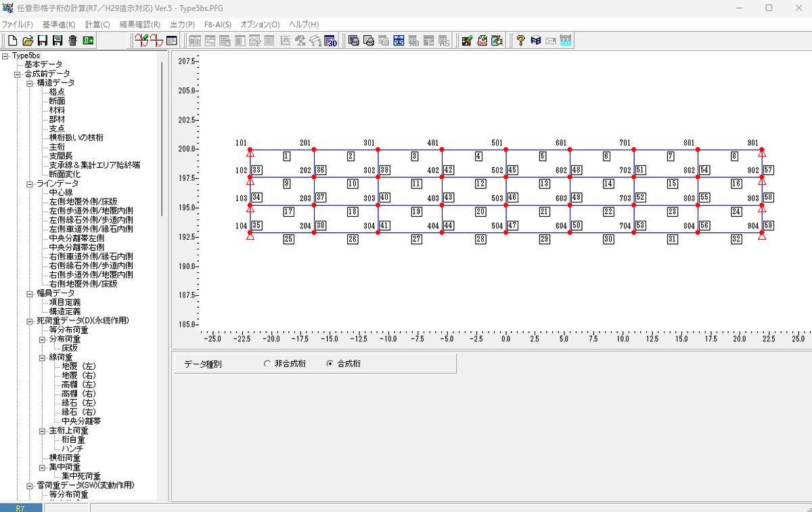Screen dimensions: 812x512
Task: Collapse the 分布荷重 tree node
Action: (42, 339)
